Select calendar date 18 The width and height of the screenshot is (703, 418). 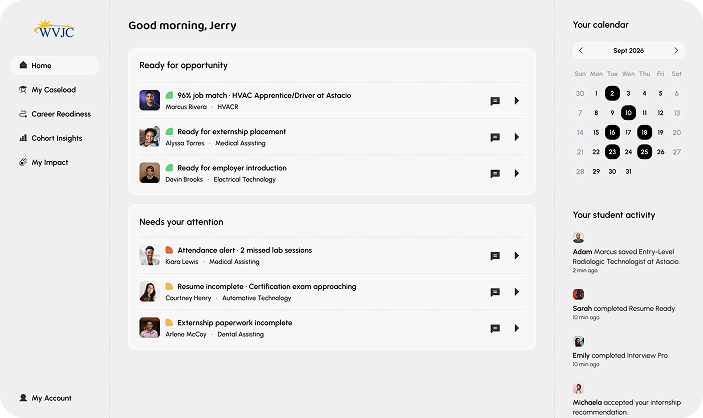(x=645, y=132)
